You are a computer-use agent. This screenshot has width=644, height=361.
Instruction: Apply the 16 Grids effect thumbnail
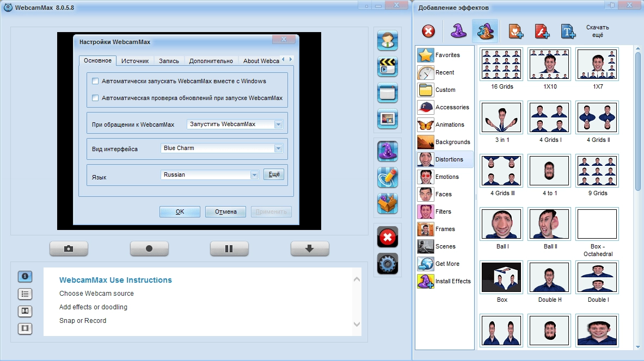click(501, 64)
